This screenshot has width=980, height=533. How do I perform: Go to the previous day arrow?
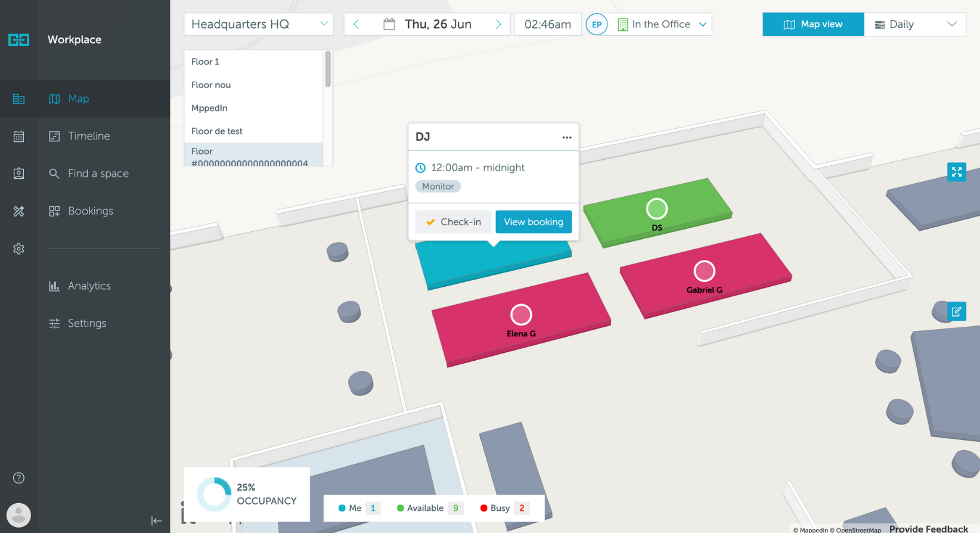(x=356, y=24)
